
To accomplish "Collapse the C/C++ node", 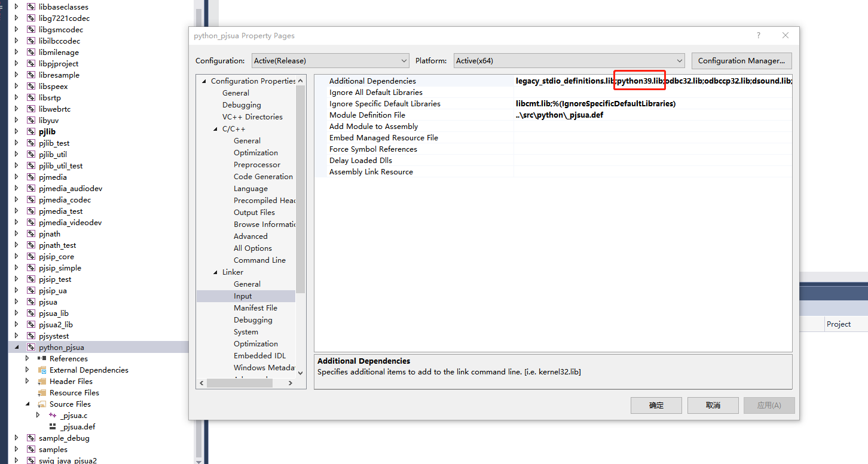I will click(x=215, y=129).
